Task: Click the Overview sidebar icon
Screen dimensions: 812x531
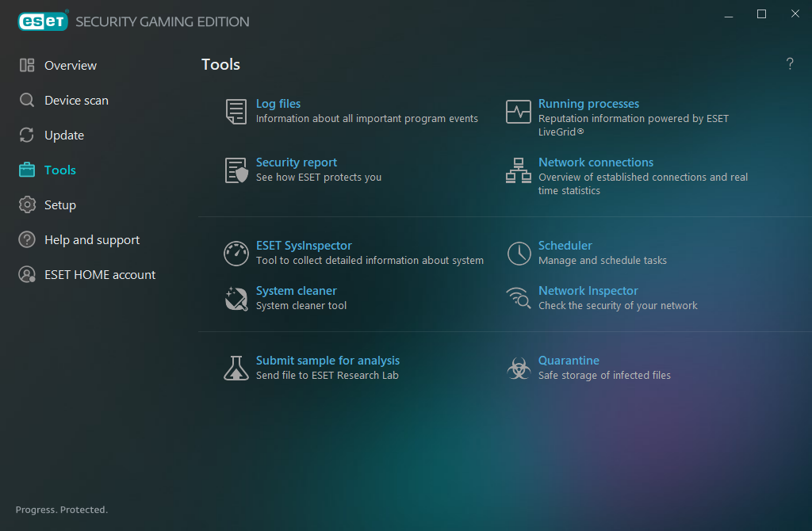Action: pos(27,65)
